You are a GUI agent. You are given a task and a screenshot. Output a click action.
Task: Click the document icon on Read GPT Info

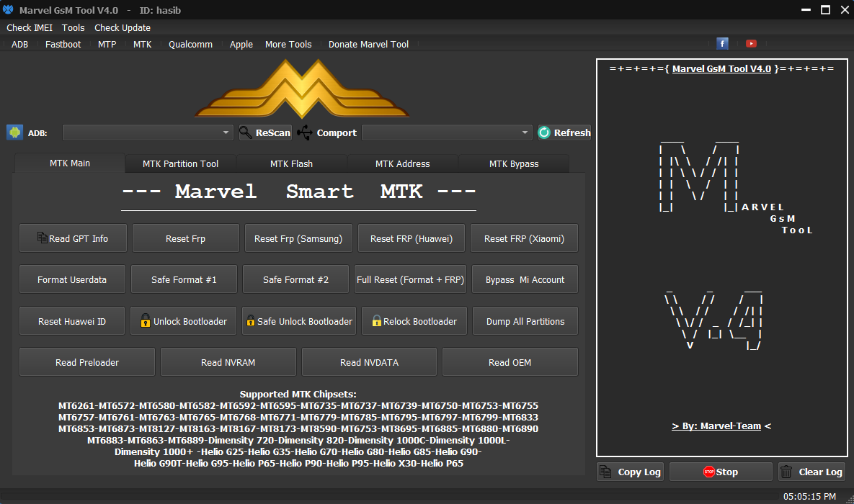click(x=42, y=238)
